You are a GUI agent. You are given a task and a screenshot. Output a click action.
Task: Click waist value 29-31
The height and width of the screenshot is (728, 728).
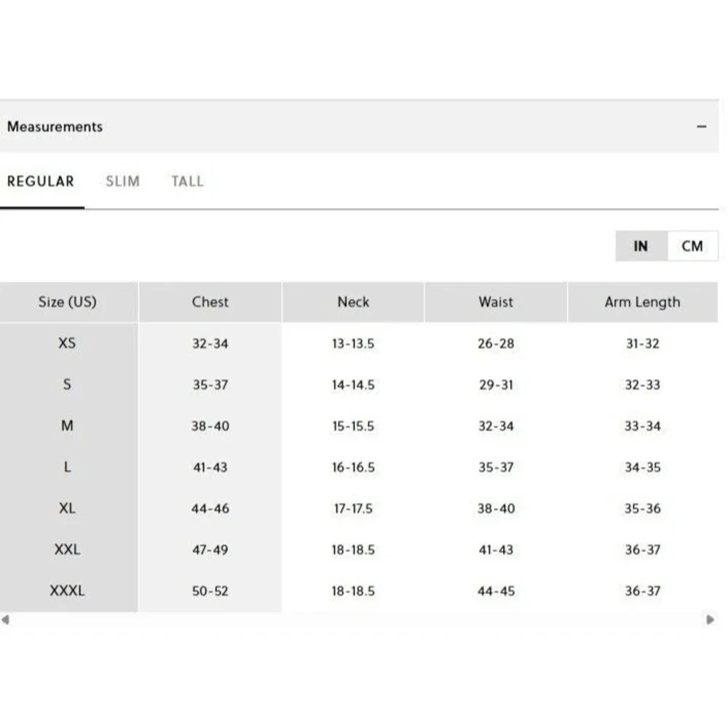tap(496, 385)
